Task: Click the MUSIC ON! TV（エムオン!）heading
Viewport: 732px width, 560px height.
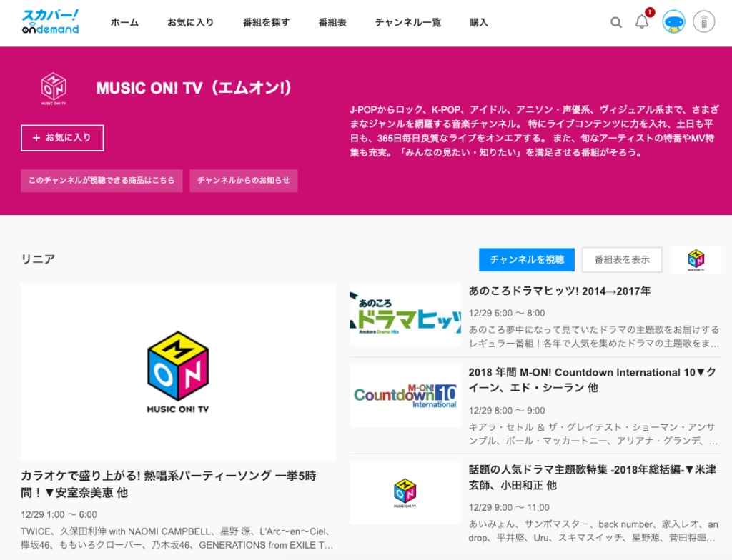Action: point(194,88)
